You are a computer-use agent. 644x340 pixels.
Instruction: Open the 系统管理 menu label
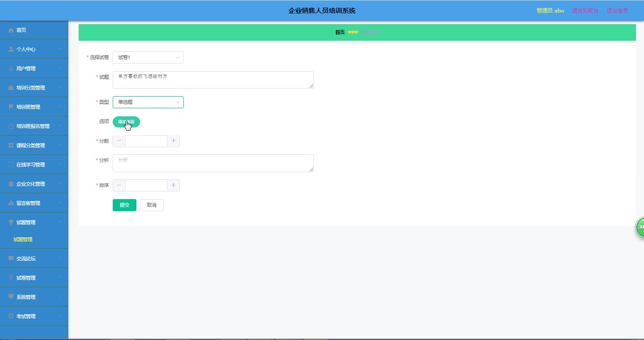click(x=26, y=297)
